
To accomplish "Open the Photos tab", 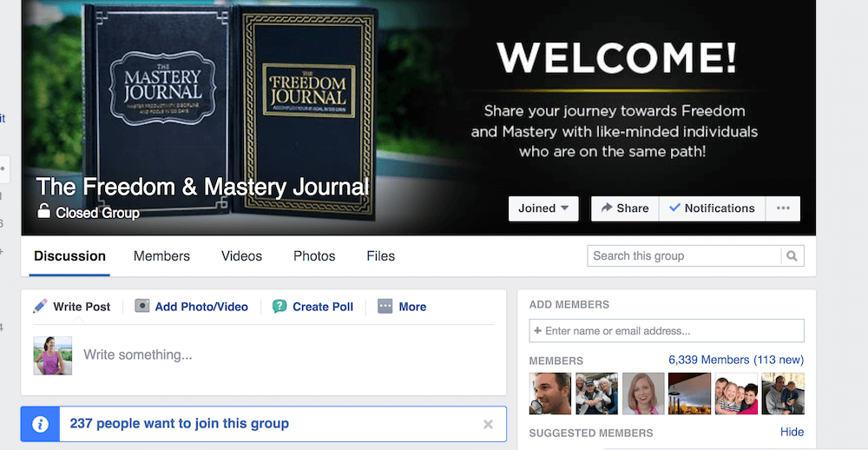I will coord(314,256).
